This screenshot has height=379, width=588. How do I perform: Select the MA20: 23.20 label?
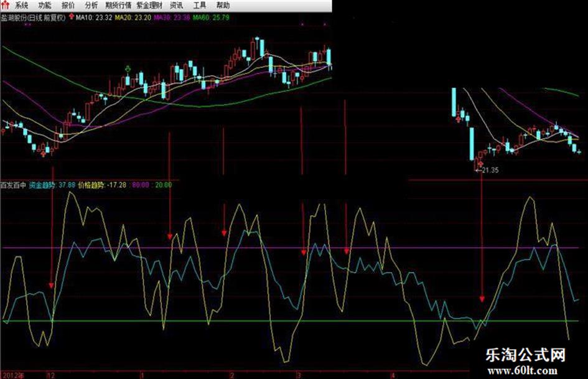coord(133,17)
